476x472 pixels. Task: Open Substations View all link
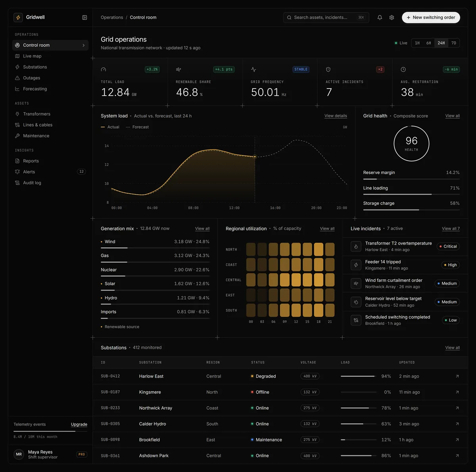coord(453,348)
